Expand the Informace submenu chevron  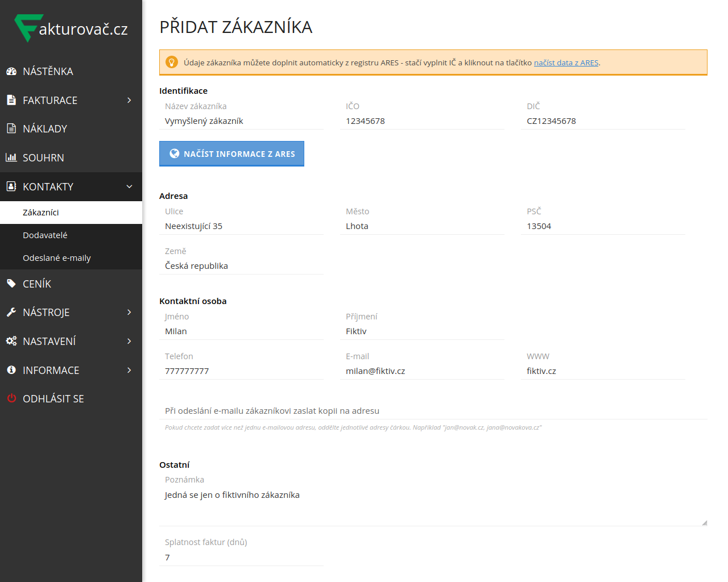pyautogui.click(x=129, y=370)
